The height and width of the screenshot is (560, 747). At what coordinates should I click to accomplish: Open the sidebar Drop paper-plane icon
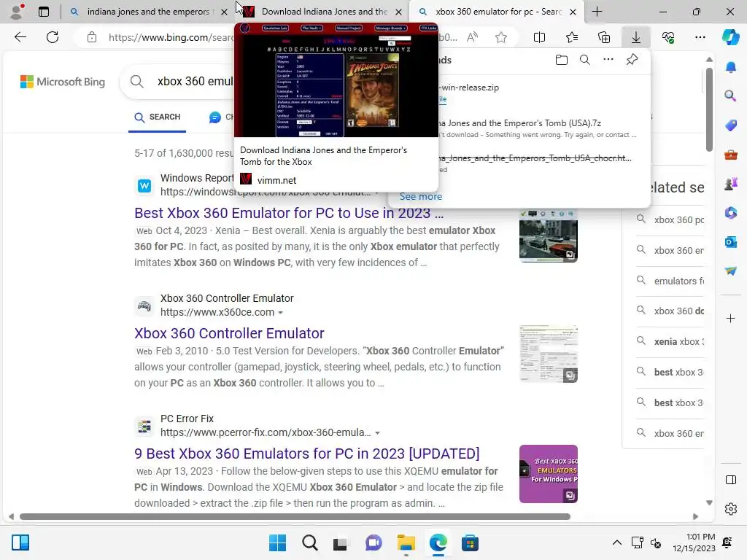click(730, 271)
